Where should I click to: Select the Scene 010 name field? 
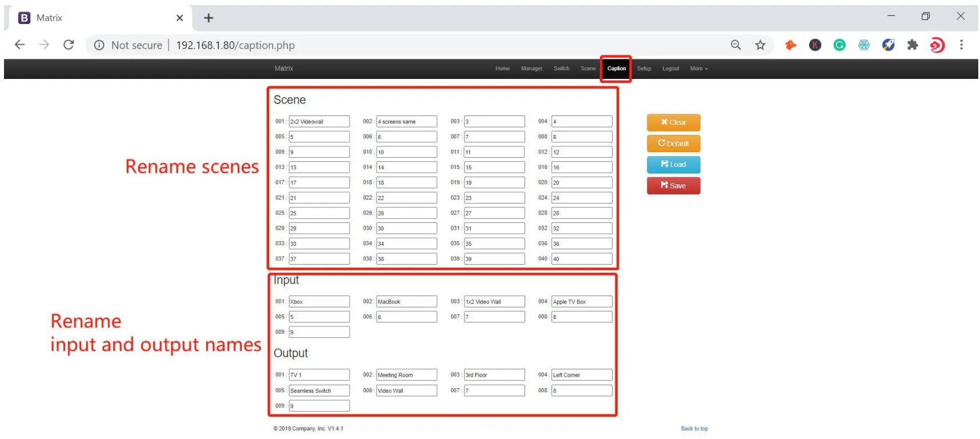(x=406, y=152)
